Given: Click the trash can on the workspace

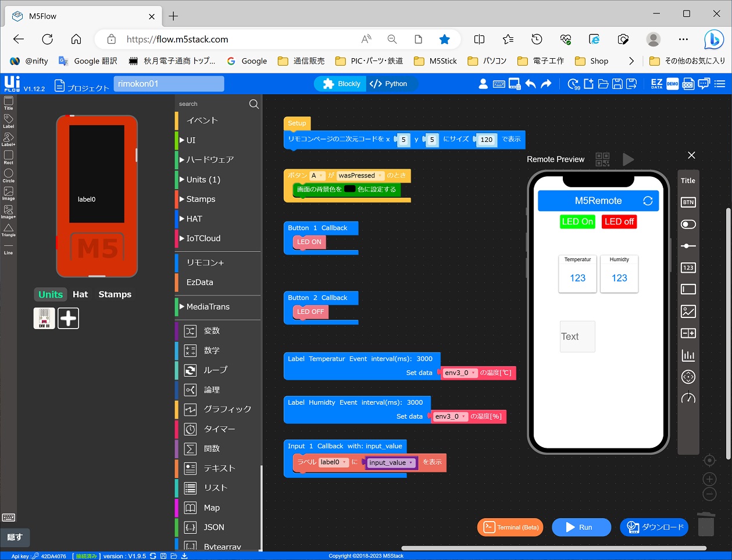Looking at the screenshot, I should point(706,523).
